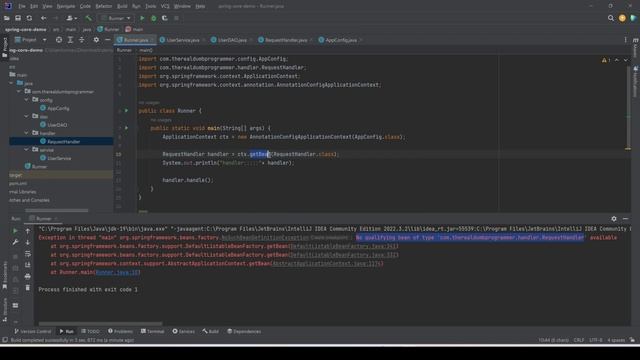Open Version Control tool window button
This screenshot has height=360, width=640.
(x=33, y=331)
